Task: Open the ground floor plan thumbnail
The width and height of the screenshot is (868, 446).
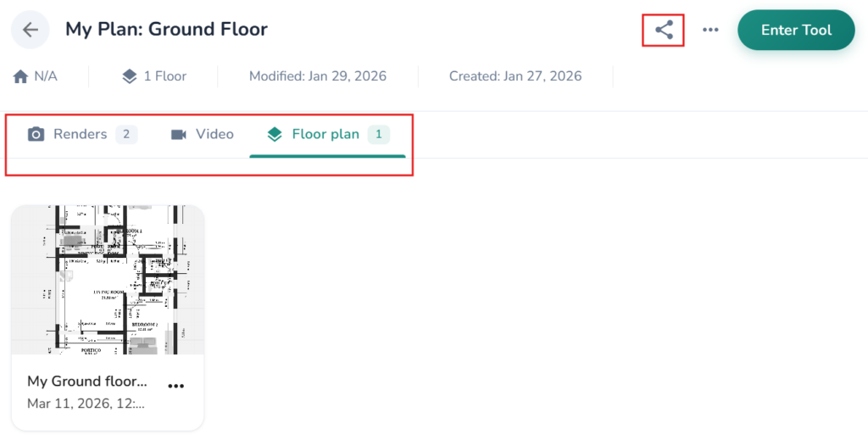Action: [x=108, y=280]
